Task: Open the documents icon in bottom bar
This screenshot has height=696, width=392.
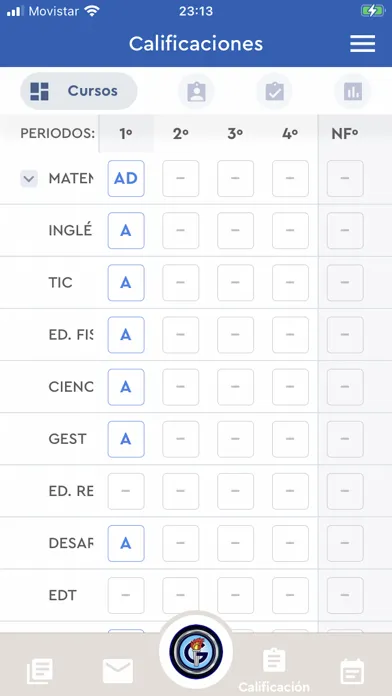Action: 40,671
